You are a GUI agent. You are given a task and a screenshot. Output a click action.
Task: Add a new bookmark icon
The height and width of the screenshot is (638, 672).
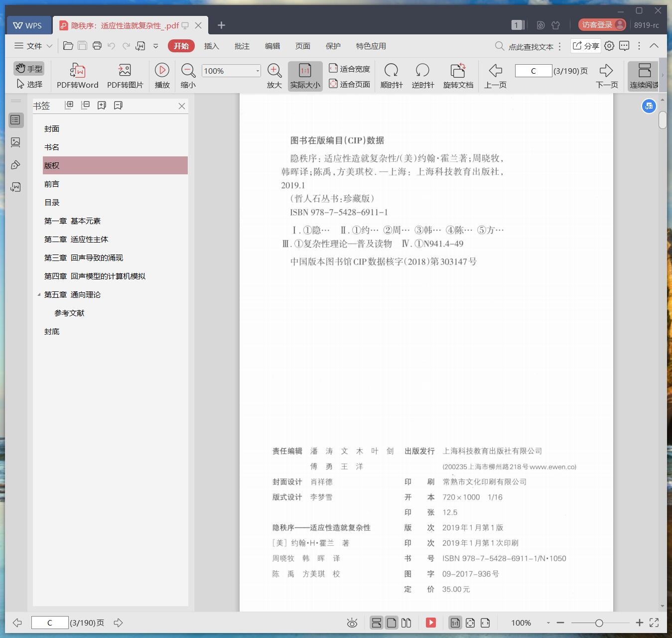pyautogui.click(x=102, y=105)
